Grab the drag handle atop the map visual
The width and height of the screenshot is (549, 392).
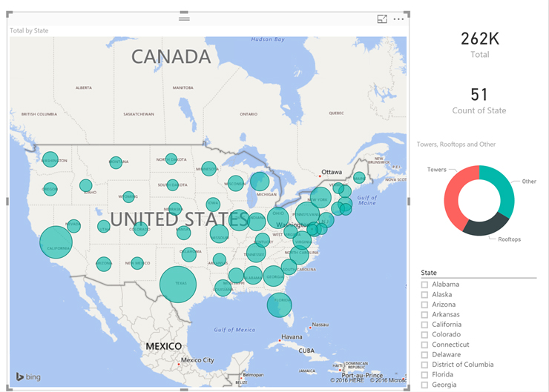184,19
